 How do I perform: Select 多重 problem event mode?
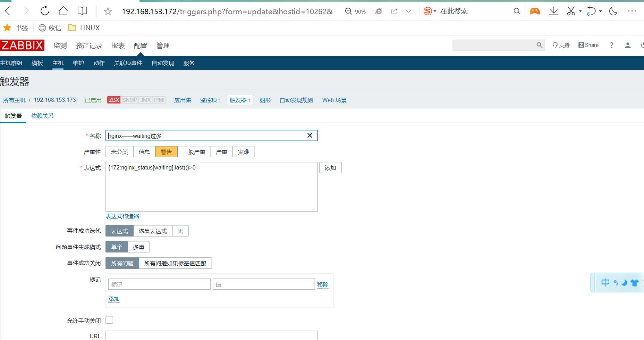pyautogui.click(x=139, y=247)
